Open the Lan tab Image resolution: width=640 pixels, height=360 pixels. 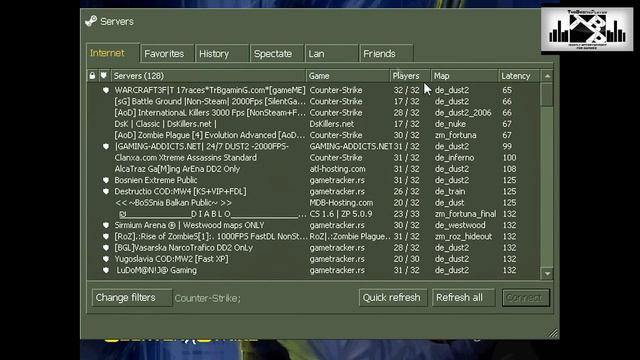click(x=331, y=53)
